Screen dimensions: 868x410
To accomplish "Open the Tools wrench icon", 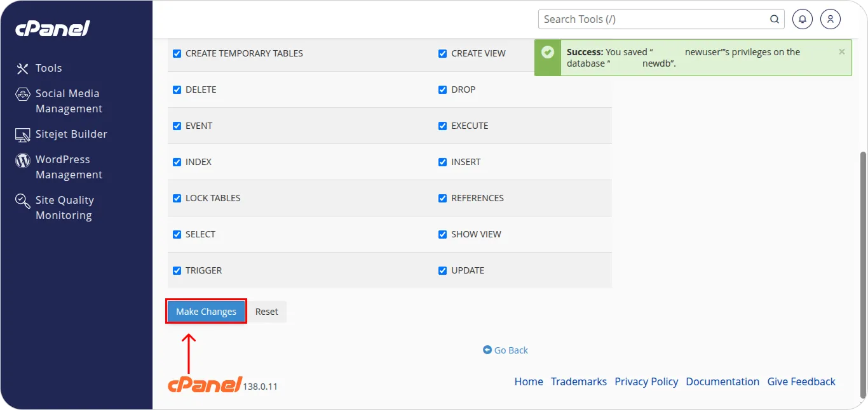I will 23,69.
